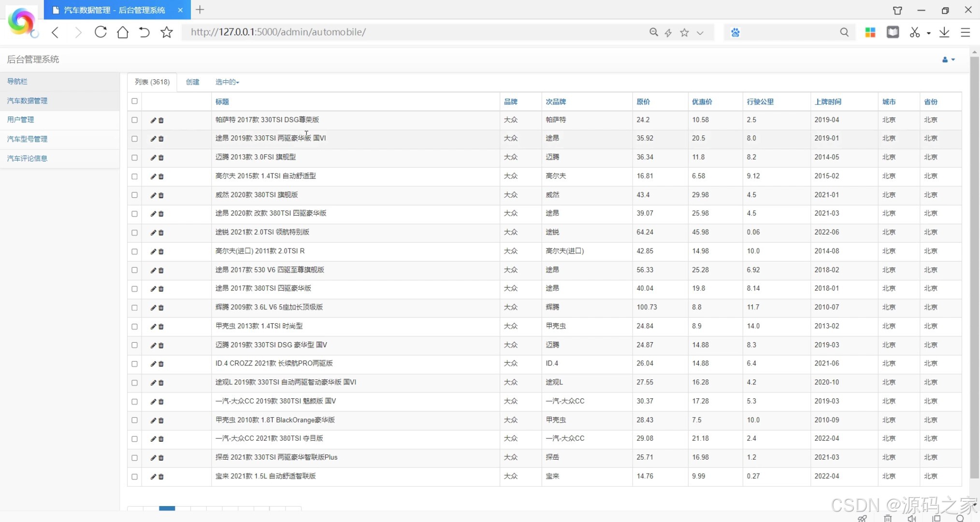Select checkbox for 辉腾 2009款 3.6L row

point(134,307)
